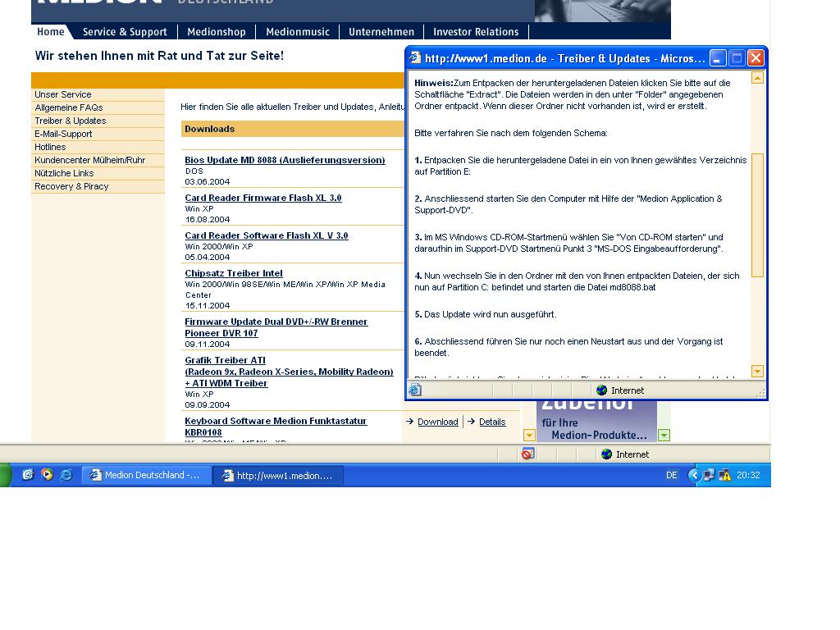Open the network connection tray icon

pyautogui.click(x=709, y=475)
